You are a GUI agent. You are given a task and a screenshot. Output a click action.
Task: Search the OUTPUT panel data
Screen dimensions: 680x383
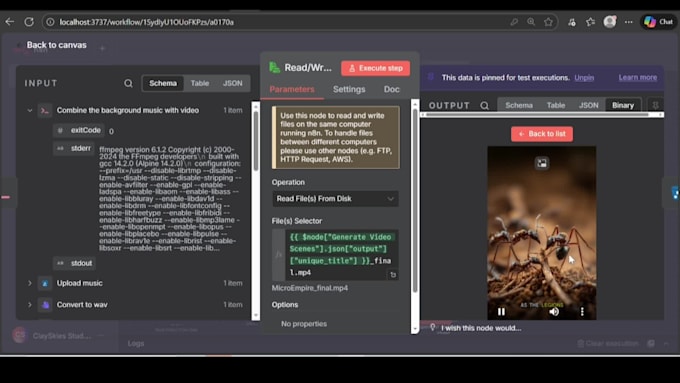pyautogui.click(x=484, y=105)
